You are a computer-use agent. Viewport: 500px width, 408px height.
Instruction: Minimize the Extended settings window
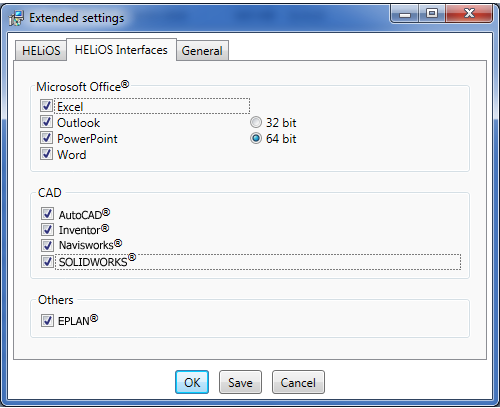click(405, 14)
